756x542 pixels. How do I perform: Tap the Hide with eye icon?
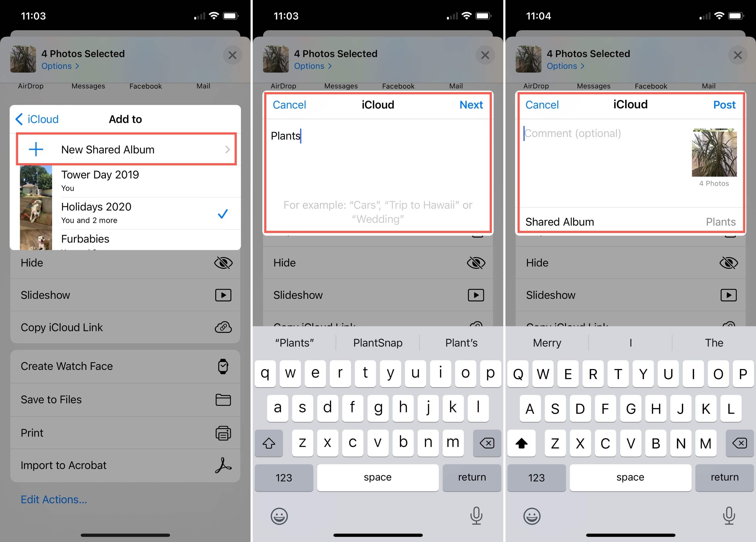pos(125,262)
